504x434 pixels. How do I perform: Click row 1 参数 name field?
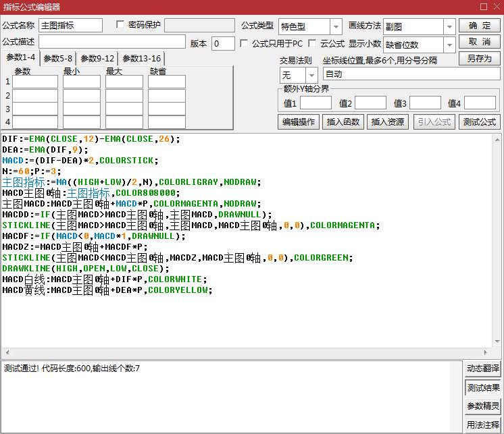pyautogui.click(x=35, y=82)
